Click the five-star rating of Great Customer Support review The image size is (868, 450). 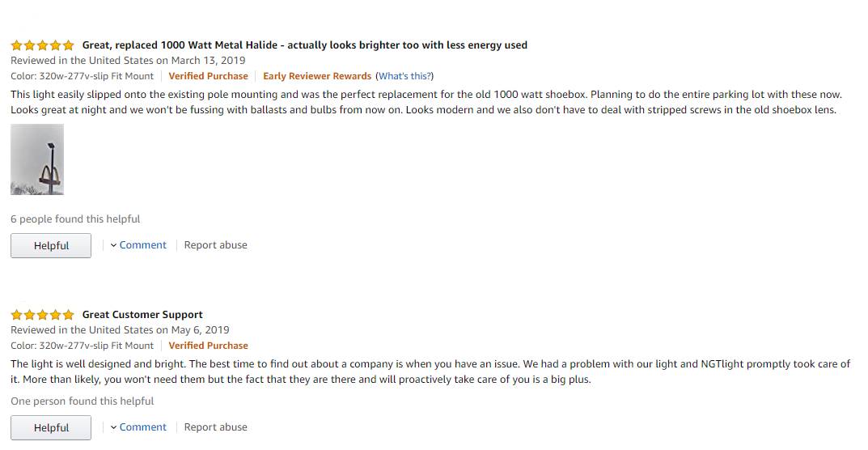[42, 315]
